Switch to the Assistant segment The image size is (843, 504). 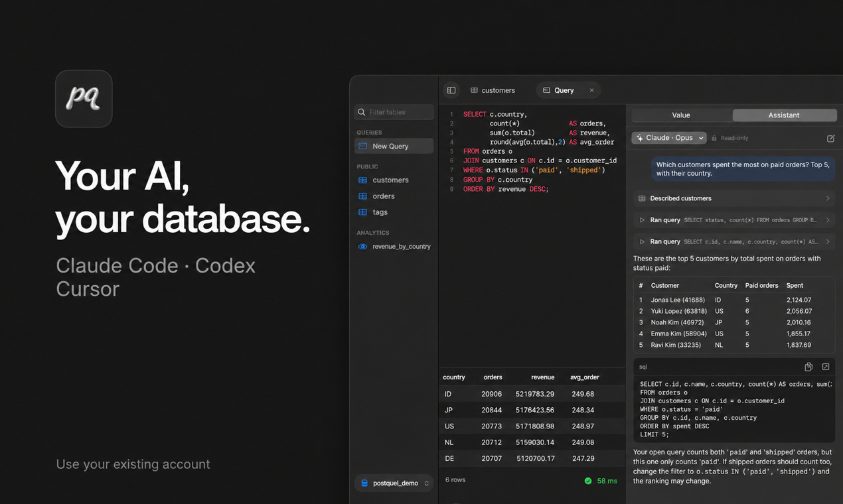pos(784,115)
